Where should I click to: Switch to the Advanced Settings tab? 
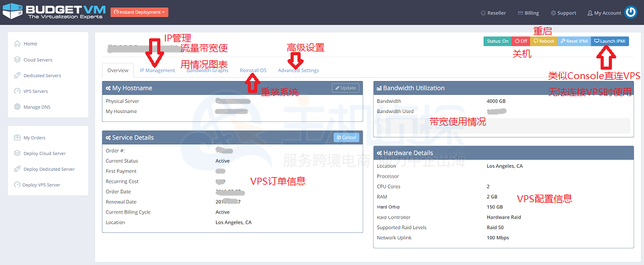coord(298,70)
